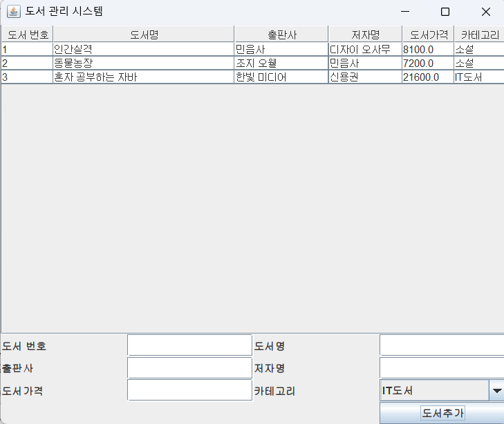Click the 21600.0 price cell
Image resolution: width=504 pixels, height=424 pixels.
pyautogui.click(x=428, y=77)
